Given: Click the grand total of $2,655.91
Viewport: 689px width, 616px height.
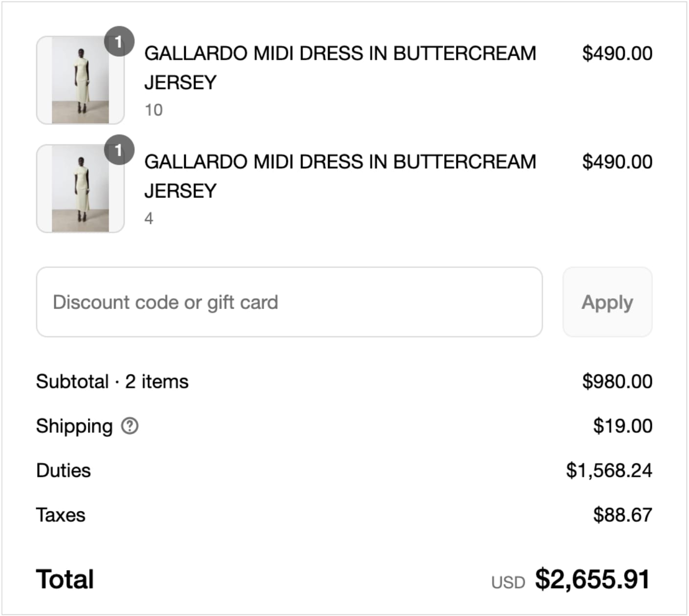Looking at the screenshot, I should click(592, 579).
